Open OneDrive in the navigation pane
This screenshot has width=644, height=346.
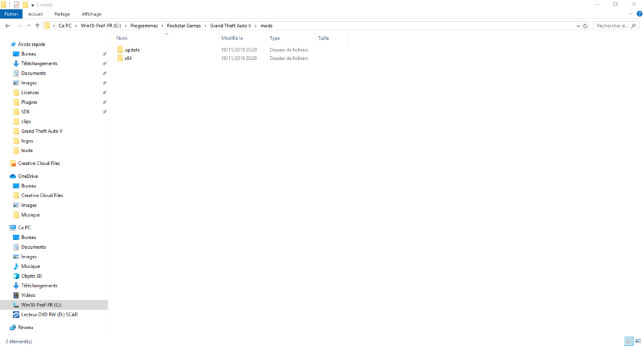28,177
